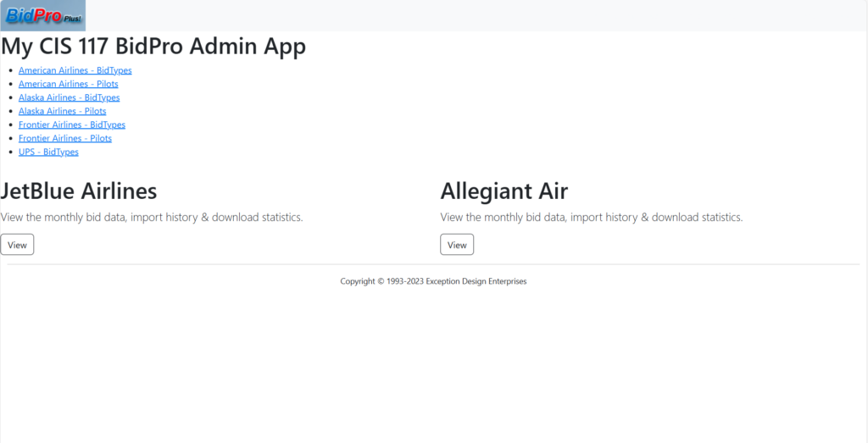868x443 pixels.
Task: Click the copyright footer text
Action: tap(433, 281)
